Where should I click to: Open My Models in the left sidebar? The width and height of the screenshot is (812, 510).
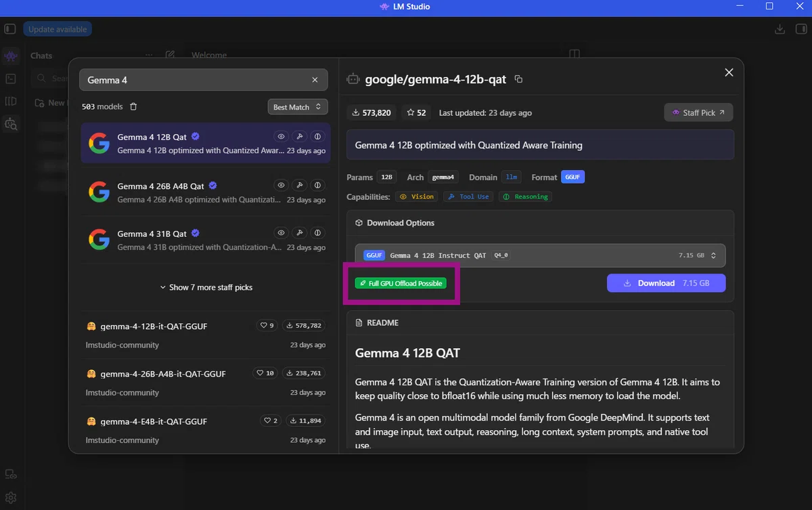point(11,102)
